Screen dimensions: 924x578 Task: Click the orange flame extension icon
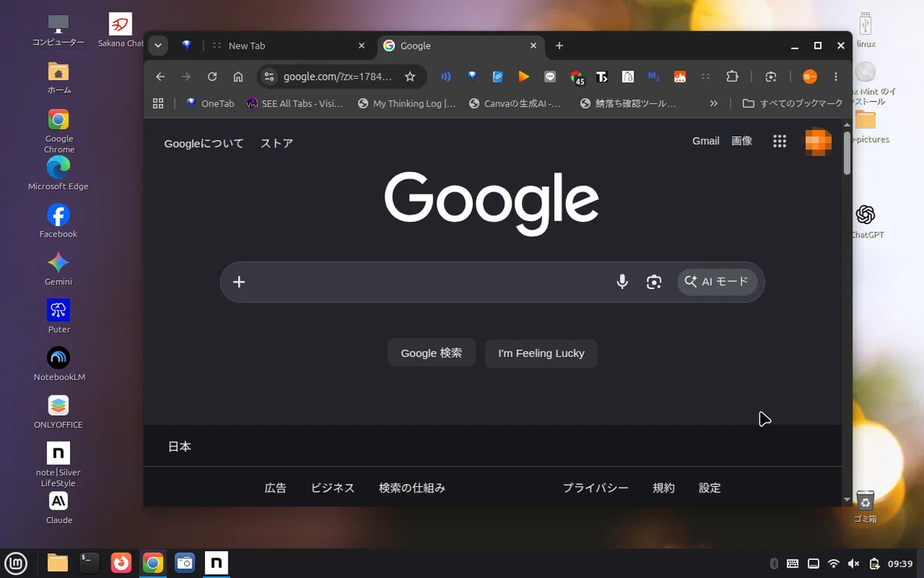click(680, 76)
